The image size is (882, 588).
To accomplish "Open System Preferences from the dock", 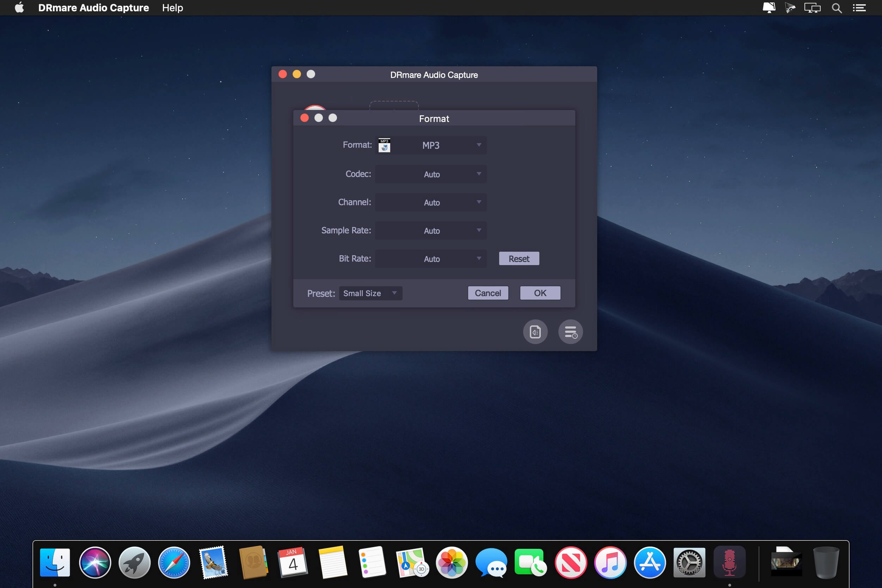I will [x=689, y=562].
